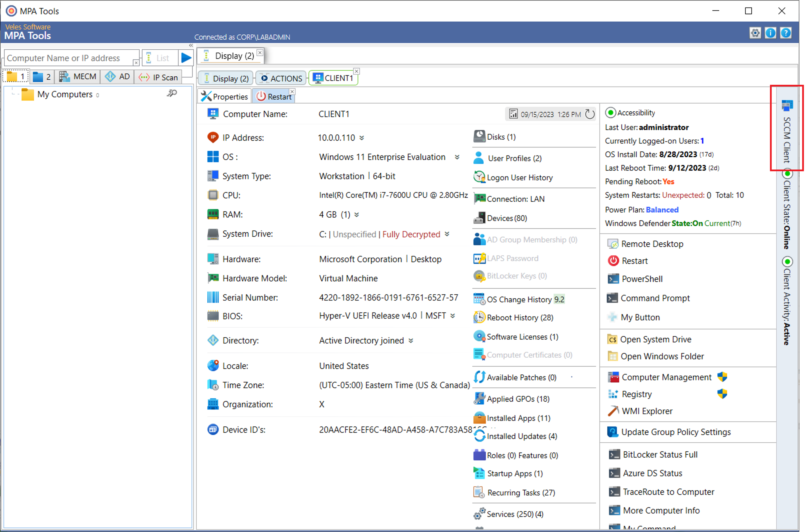The width and height of the screenshot is (806, 532).
Task: Open Installed Updates (4)
Action: (515, 436)
